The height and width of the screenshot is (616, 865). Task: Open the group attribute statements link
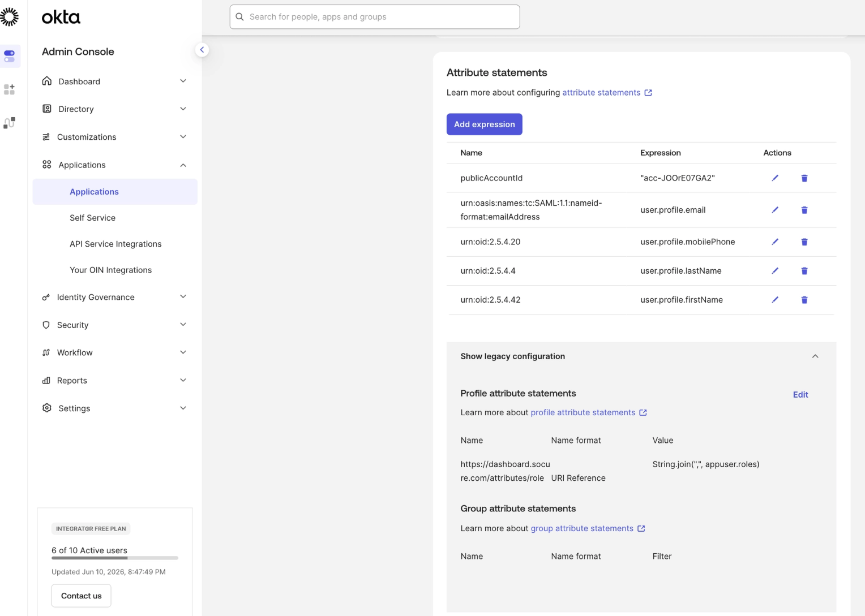point(588,528)
